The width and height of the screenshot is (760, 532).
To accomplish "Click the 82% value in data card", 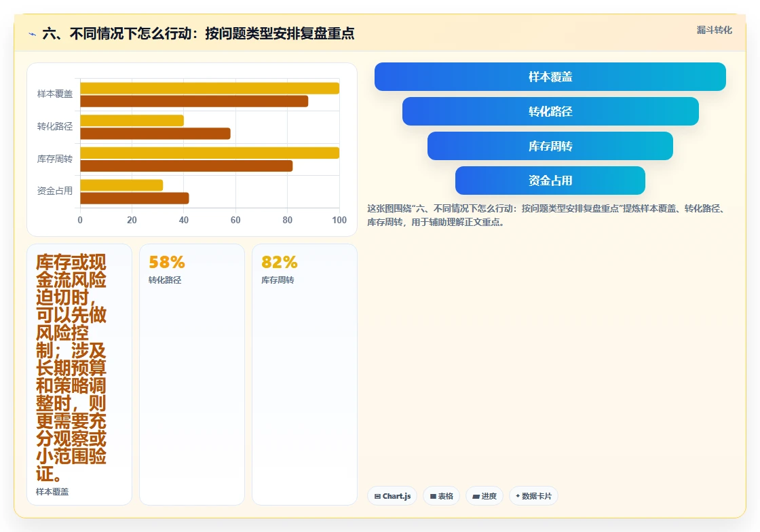I will (x=280, y=262).
